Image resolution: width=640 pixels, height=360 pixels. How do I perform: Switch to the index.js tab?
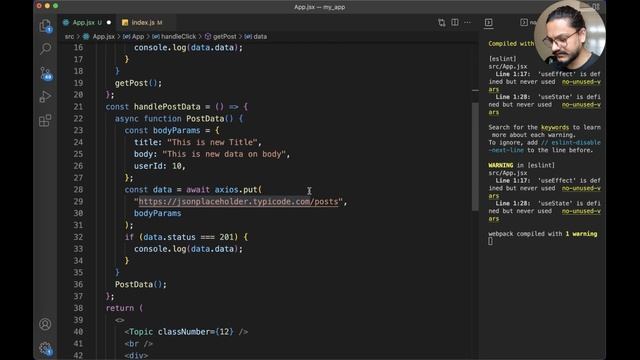click(x=143, y=22)
